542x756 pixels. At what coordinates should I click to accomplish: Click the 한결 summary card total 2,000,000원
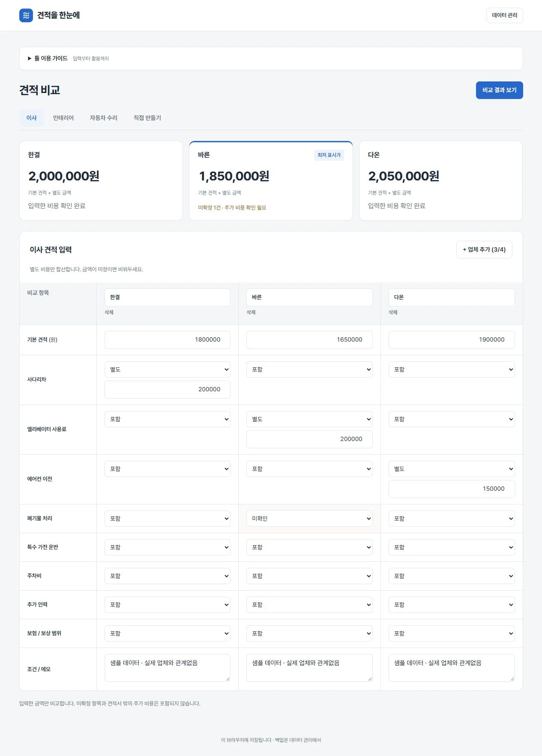click(x=64, y=176)
